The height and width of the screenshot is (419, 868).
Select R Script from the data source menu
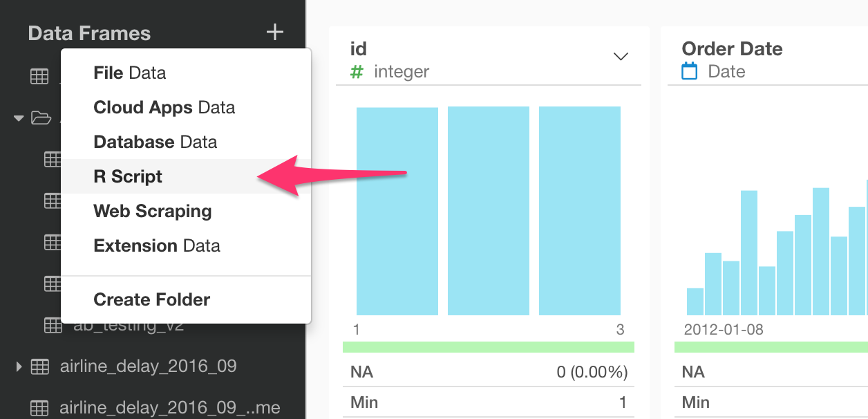click(x=127, y=176)
